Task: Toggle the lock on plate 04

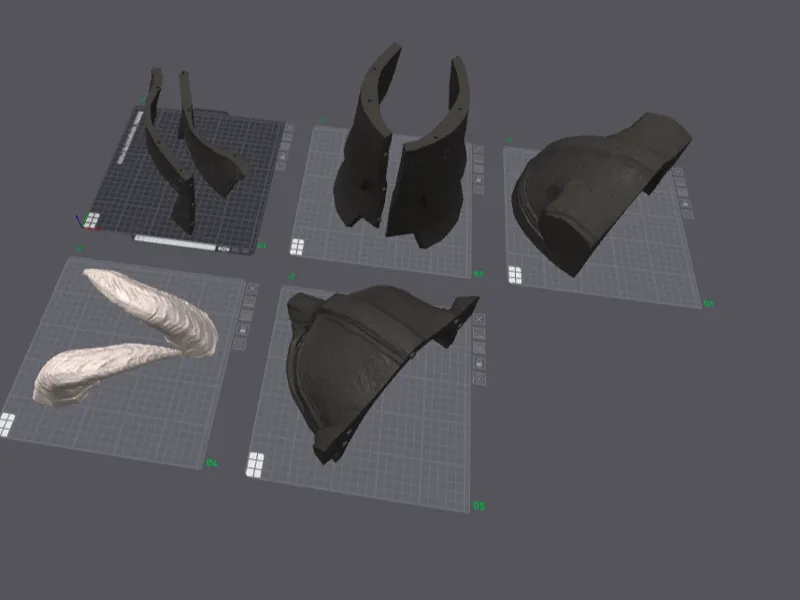Action: 243,330
